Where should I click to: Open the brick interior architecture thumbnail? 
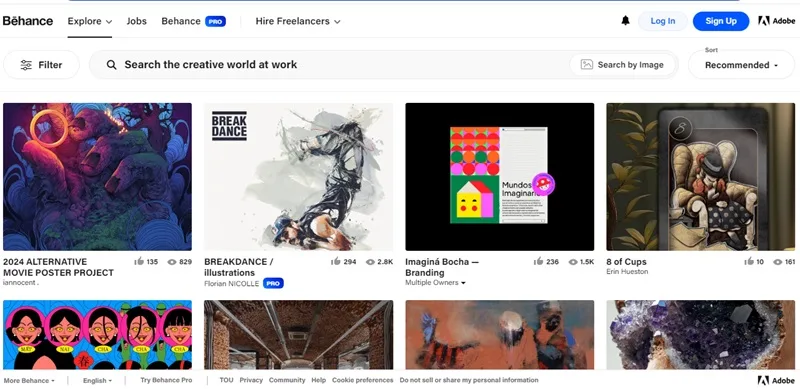click(x=298, y=335)
